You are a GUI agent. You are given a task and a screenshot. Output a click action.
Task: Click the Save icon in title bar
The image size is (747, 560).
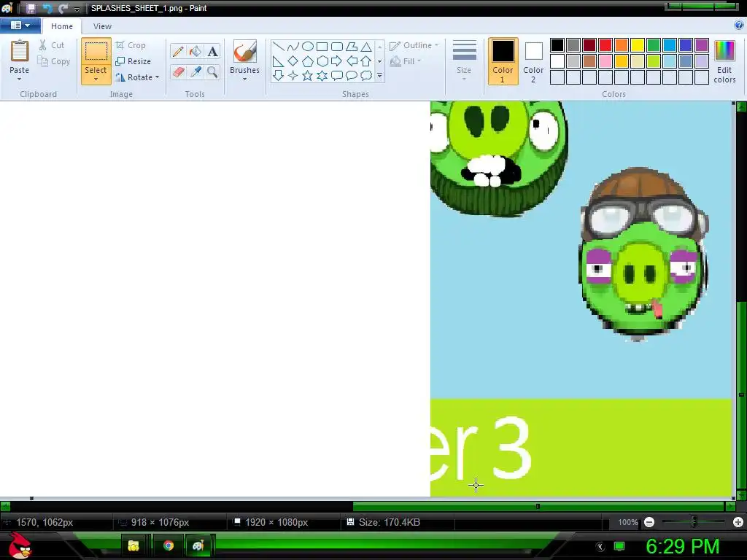[31, 8]
